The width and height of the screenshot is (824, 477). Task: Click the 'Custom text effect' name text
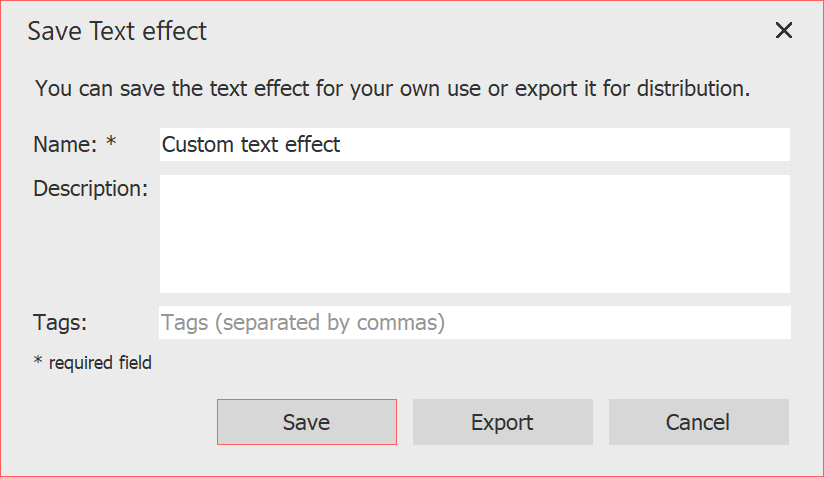click(251, 145)
